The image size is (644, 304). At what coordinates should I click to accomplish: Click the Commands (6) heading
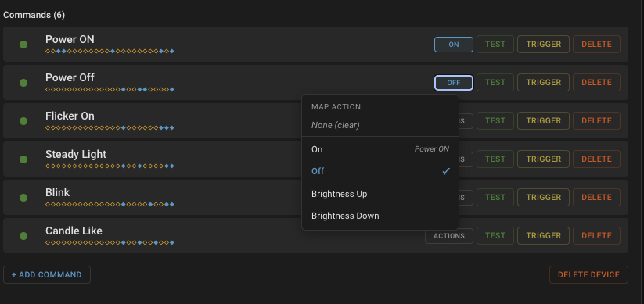coord(34,15)
